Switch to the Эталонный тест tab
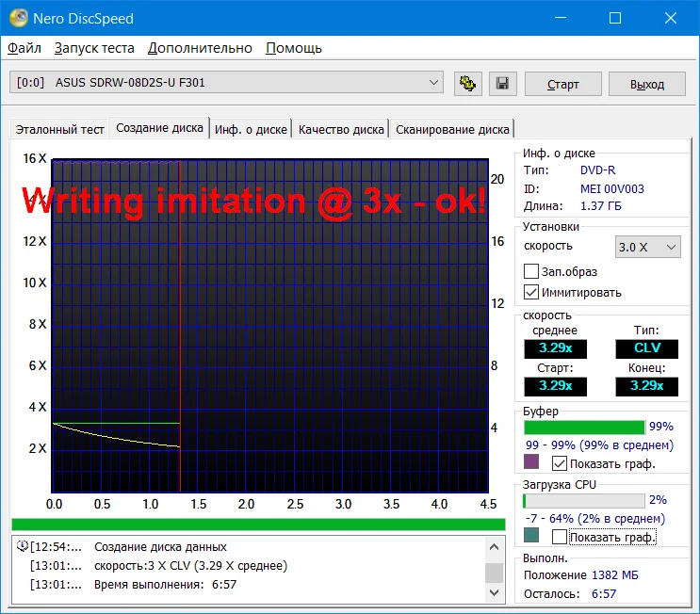Screen dimensions: 700x614 (59, 129)
